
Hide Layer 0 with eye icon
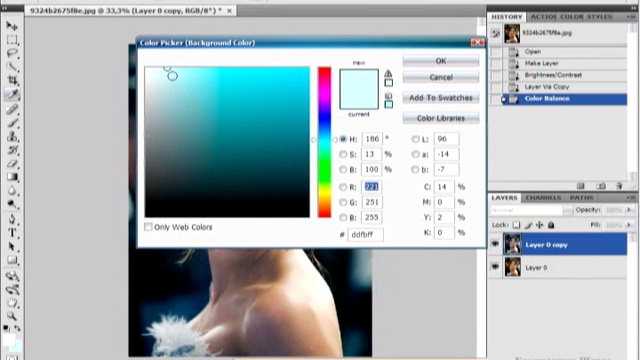(495, 267)
